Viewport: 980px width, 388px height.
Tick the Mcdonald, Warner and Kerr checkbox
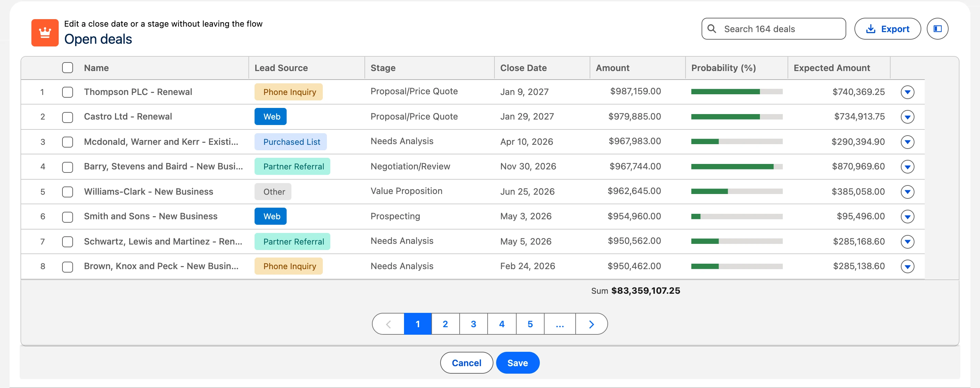point(67,142)
